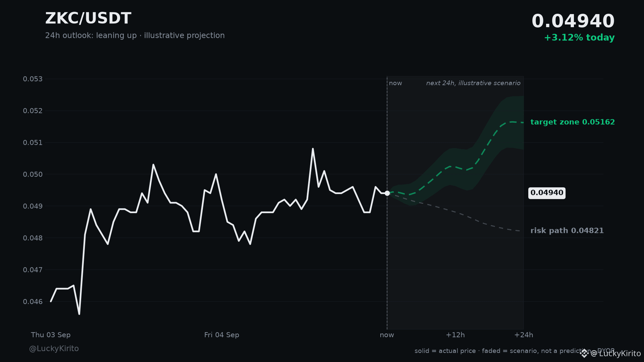
Task: Click the ZKC/USDT pair title
Action: pyautogui.click(x=88, y=18)
